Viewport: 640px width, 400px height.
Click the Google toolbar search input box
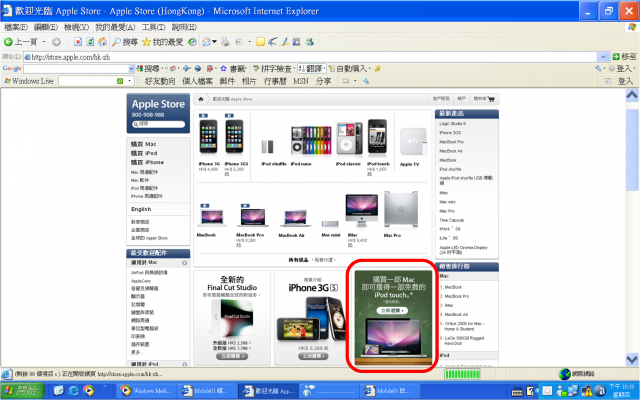[x=76, y=69]
